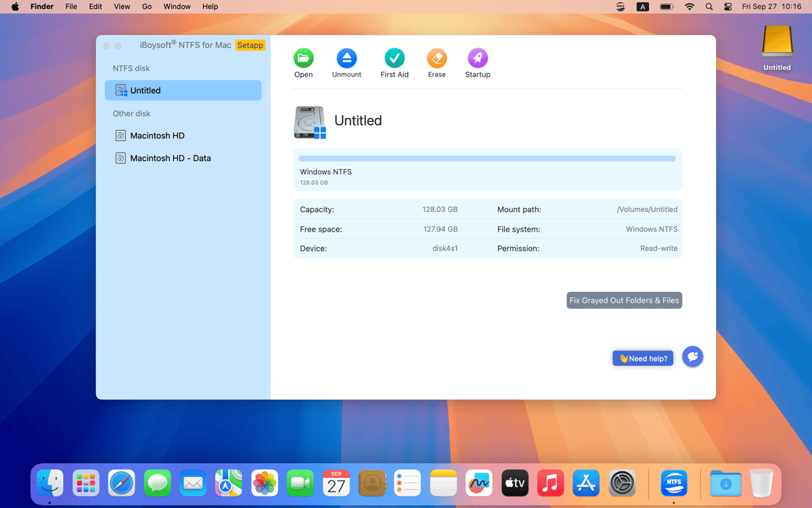Run First Aid on the disk

tap(394, 58)
